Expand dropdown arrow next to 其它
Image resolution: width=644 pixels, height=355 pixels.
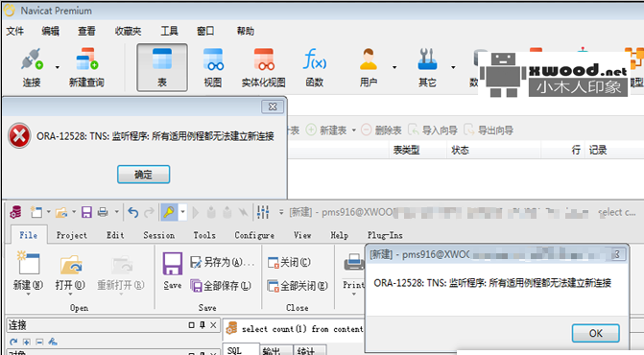453,67
